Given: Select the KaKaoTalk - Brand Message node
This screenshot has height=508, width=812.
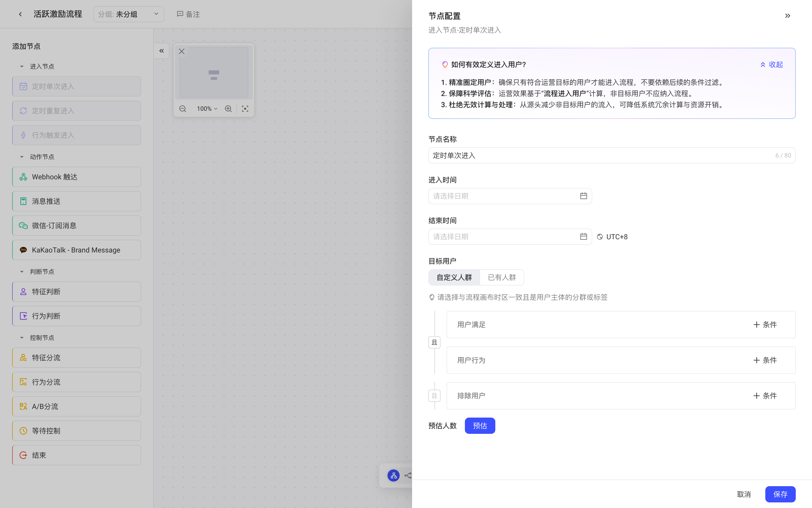Looking at the screenshot, I should pyautogui.click(x=76, y=250).
